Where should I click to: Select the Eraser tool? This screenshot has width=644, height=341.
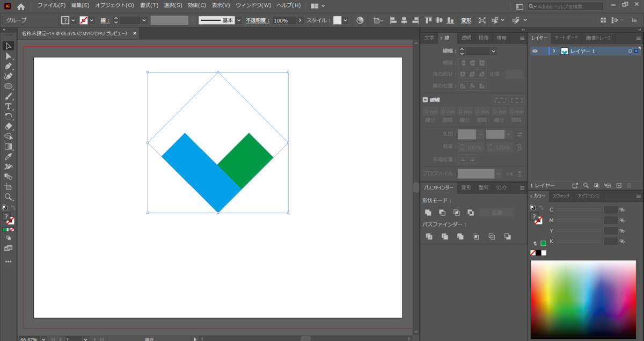tap(8, 127)
